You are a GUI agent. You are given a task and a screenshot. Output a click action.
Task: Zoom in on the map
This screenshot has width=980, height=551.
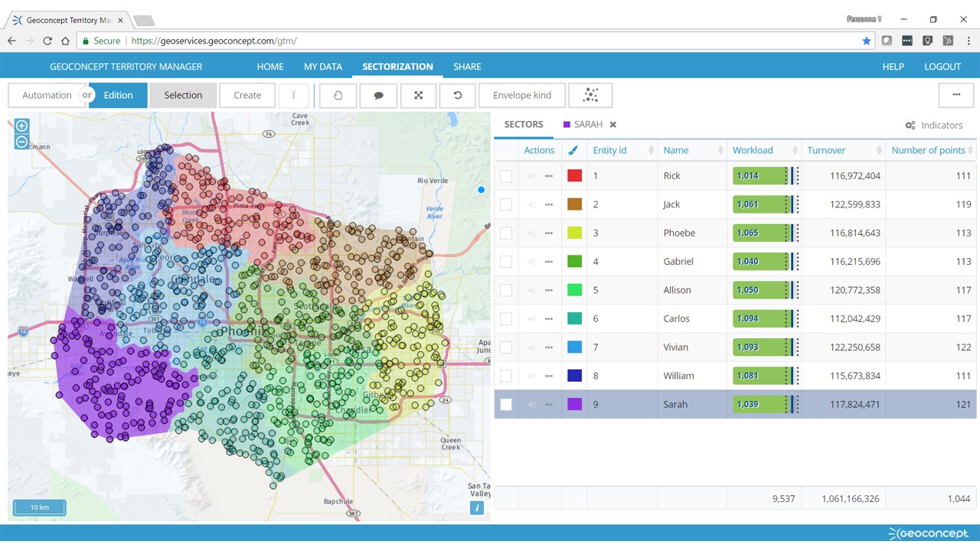coord(21,126)
